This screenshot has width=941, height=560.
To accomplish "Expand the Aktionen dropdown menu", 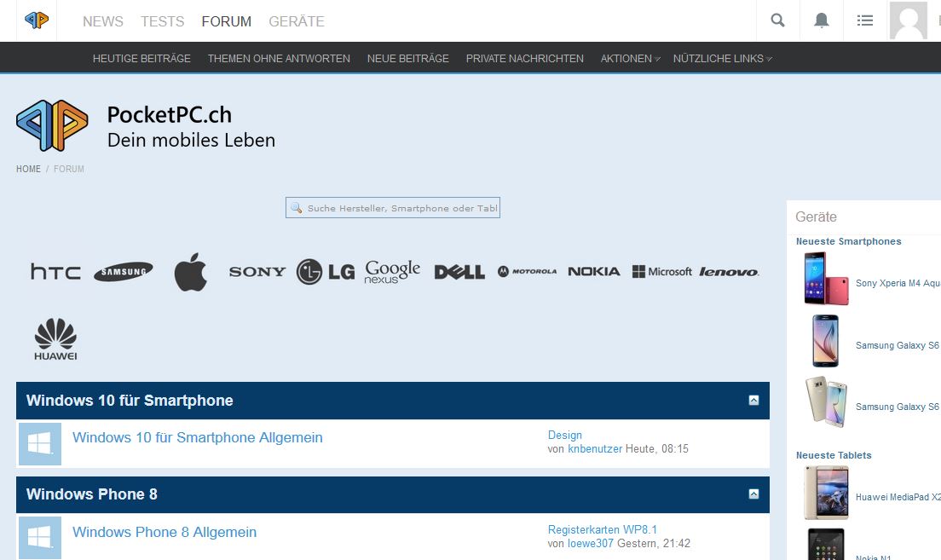I will tap(630, 58).
